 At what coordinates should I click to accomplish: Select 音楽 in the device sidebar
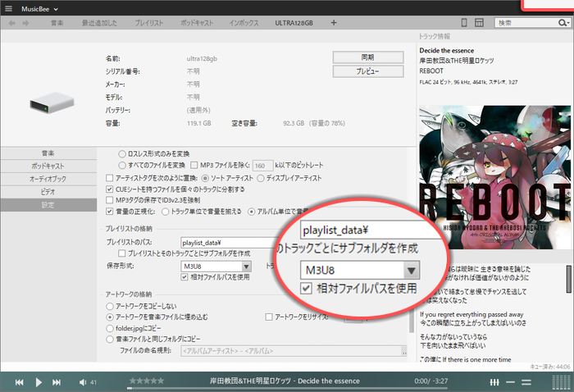click(x=48, y=153)
